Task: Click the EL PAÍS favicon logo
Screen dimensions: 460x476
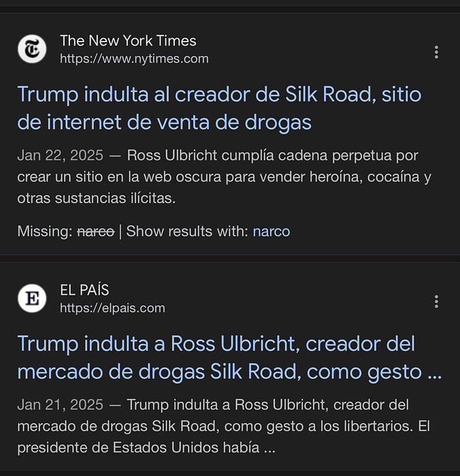Action: [32, 299]
